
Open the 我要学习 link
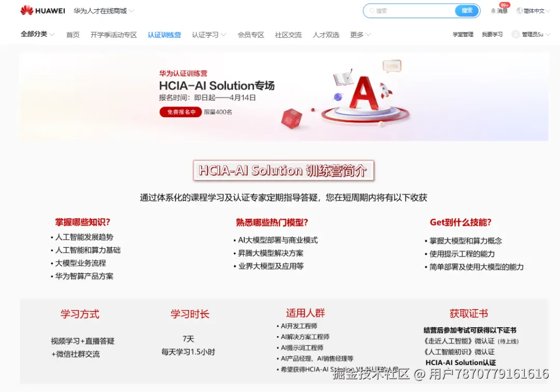click(x=492, y=34)
